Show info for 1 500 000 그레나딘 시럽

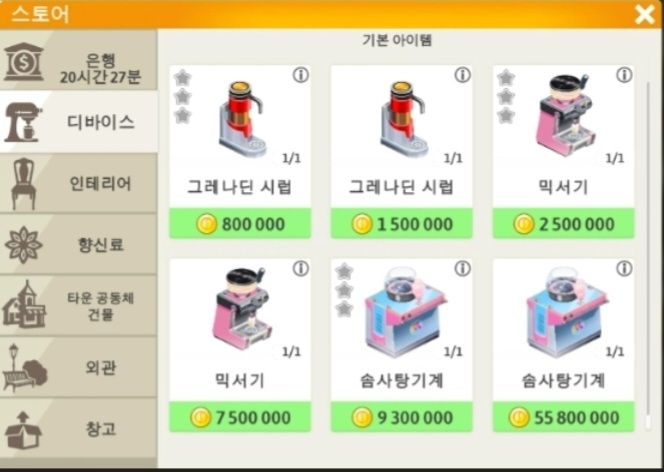click(462, 75)
